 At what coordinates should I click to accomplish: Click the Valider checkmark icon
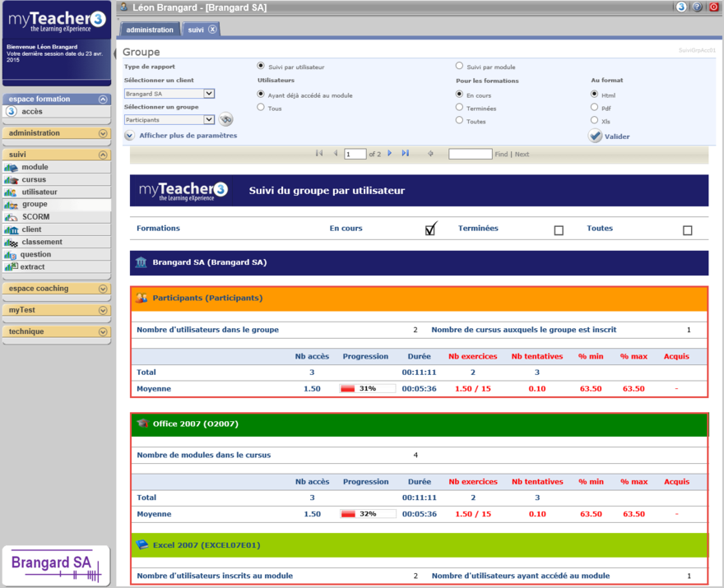click(595, 137)
